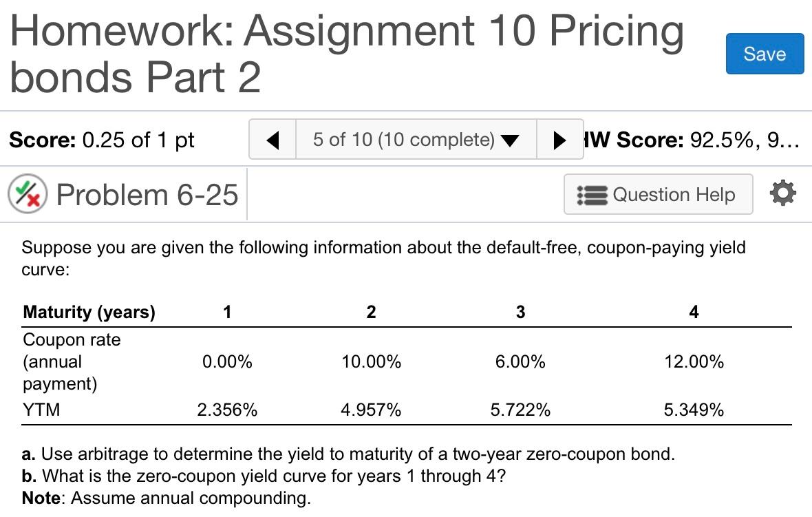Select the back arrow to view previous question

[x=271, y=139]
